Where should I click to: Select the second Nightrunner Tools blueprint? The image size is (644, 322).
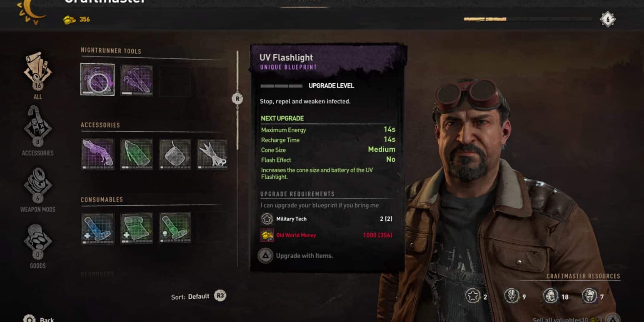[x=137, y=80]
